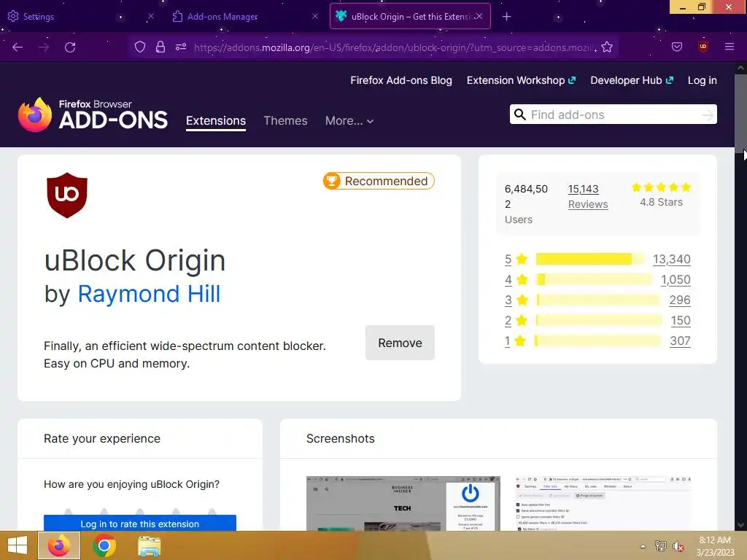
Task: Open site permissions icon in address bar
Action: click(181, 47)
